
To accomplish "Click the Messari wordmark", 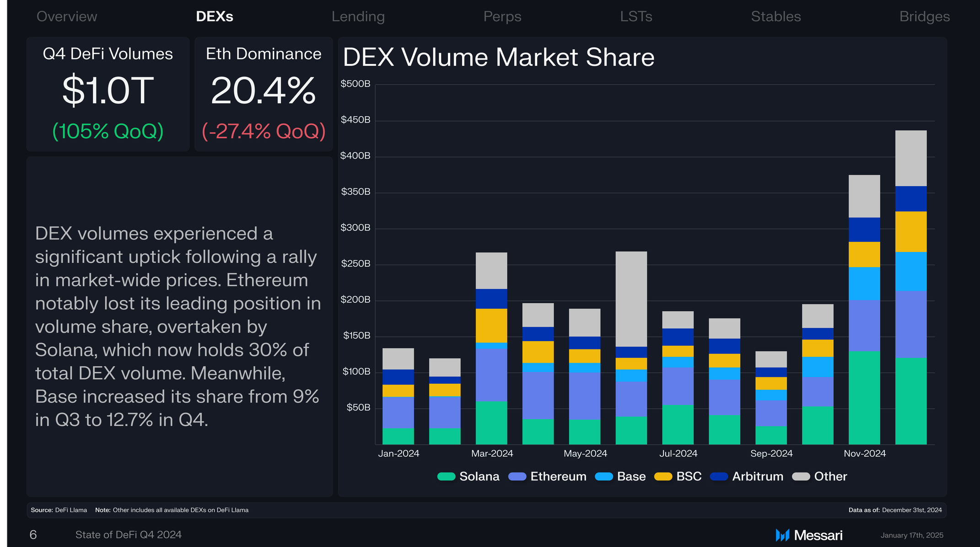I will tap(818, 535).
